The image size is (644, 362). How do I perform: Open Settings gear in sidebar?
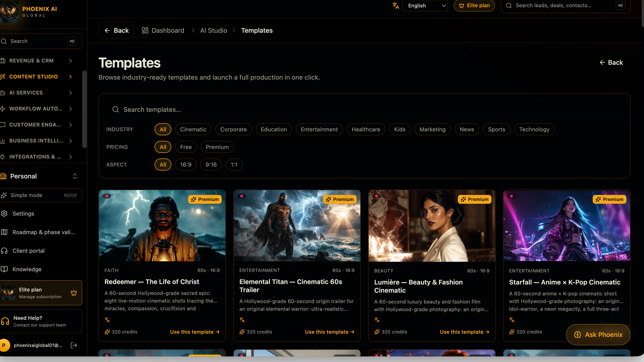pyautogui.click(x=4, y=213)
